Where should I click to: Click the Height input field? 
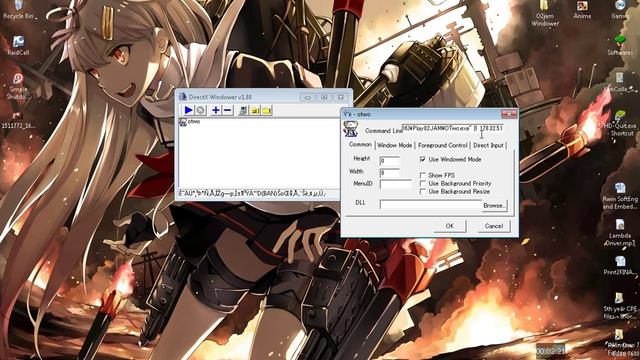point(389,161)
